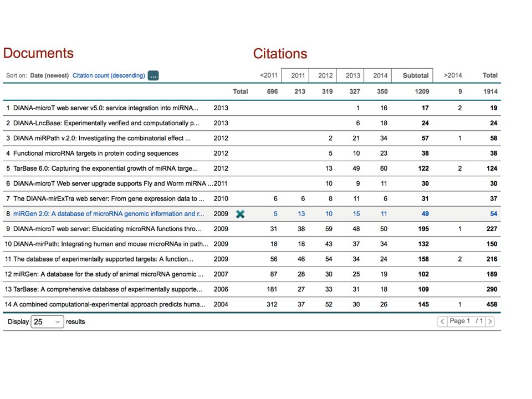This screenshot has height=399, width=532.
Task: Click the blue 54 total for miRGen 2.0
Action: point(494,214)
